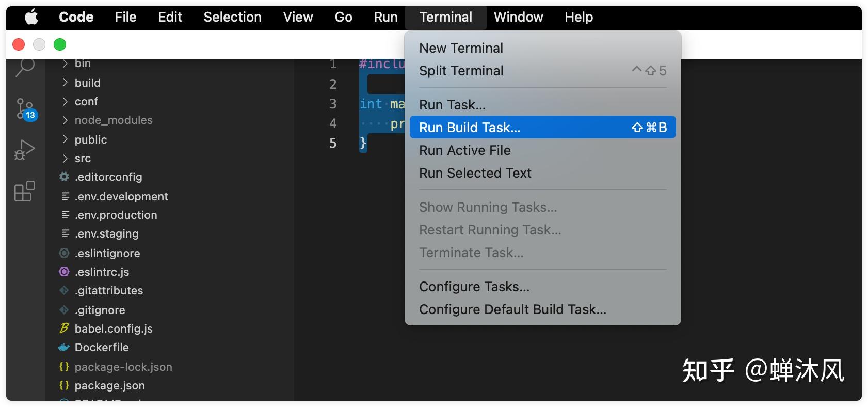
Task: Click the Dockerfile whale icon
Action: click(64, 347)
